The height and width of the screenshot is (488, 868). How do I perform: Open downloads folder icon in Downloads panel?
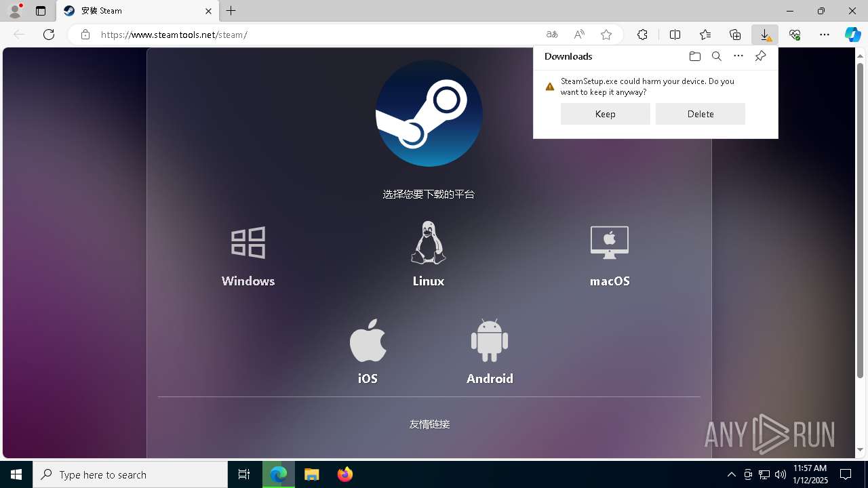click(694, 56)
